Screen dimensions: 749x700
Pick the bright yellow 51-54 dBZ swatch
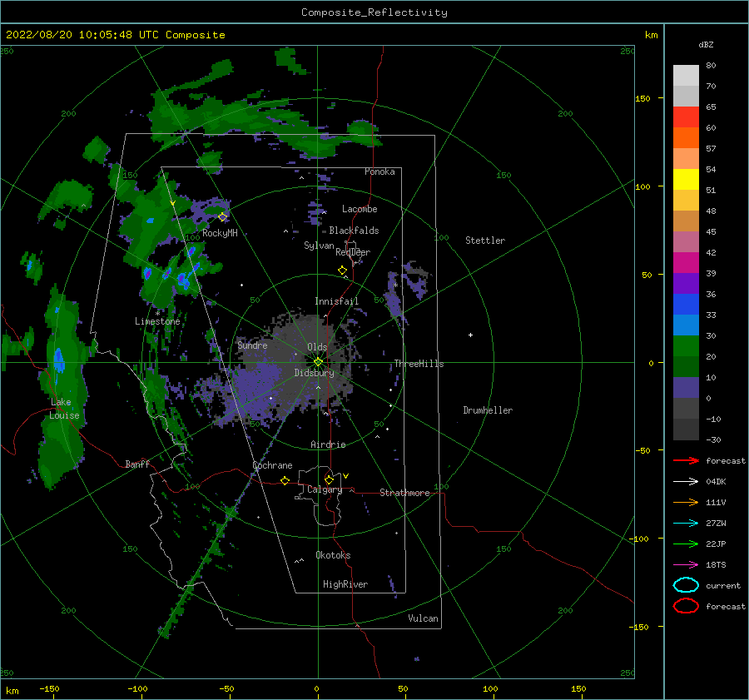tap(686, 180)
